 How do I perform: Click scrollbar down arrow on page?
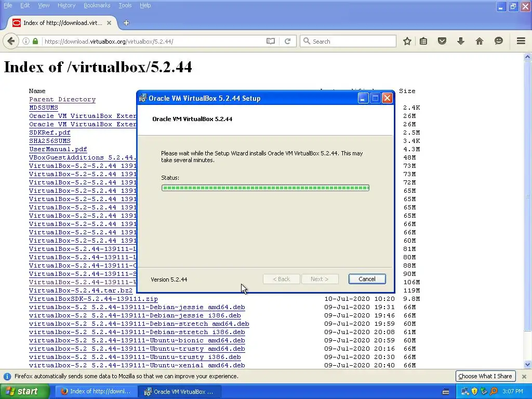point(528,365)
